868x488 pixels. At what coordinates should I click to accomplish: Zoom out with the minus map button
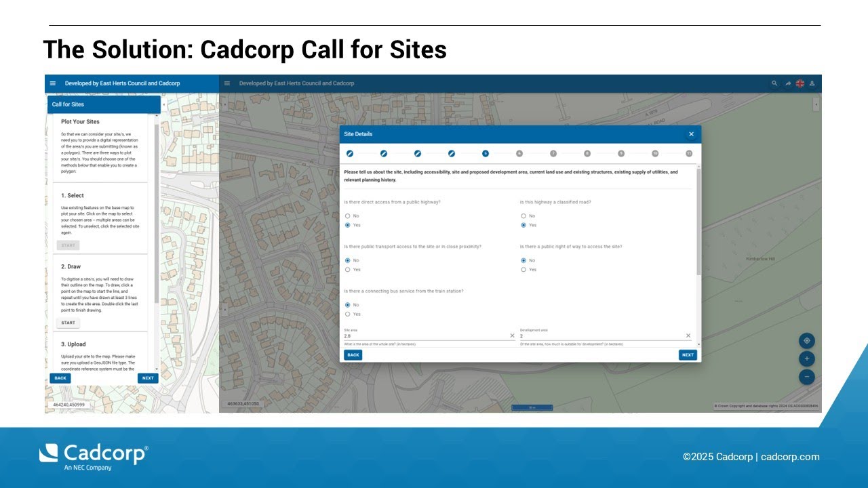(x=806, y=377)
